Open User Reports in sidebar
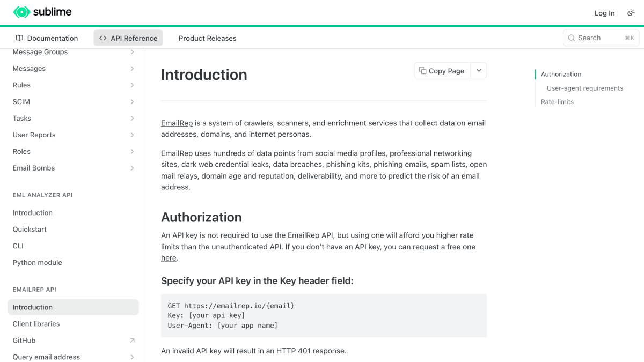The image size is (644, 362). [73, 135]
